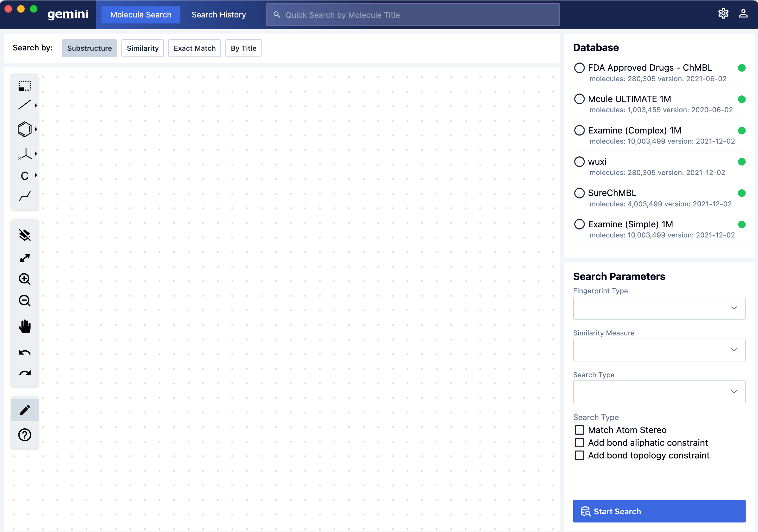The image size is (758, 532).
Task: Activate the eraser tool
Action: [x=24, y=235]
